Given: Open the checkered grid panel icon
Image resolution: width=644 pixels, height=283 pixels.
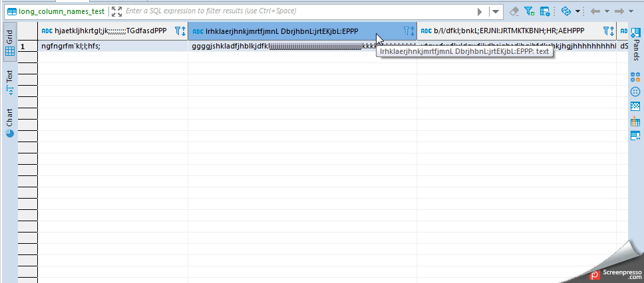Looking at the screenshot, I should pos(635,107).
